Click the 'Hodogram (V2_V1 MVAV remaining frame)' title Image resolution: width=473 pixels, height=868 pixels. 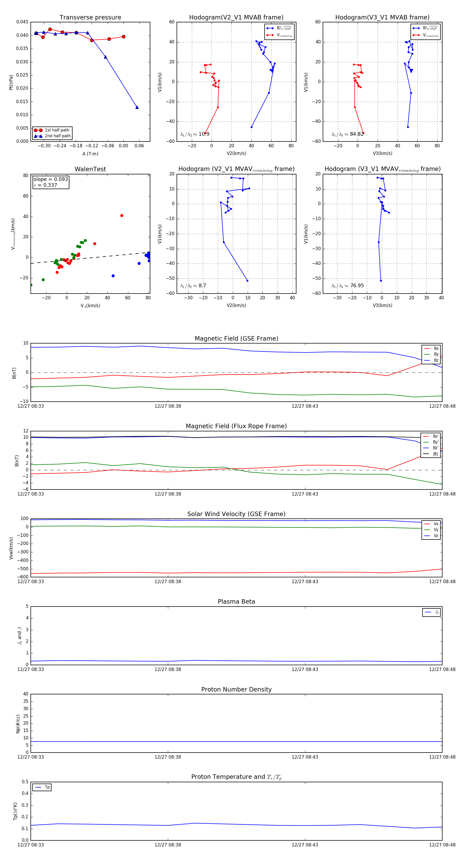(x=236, y=169)
